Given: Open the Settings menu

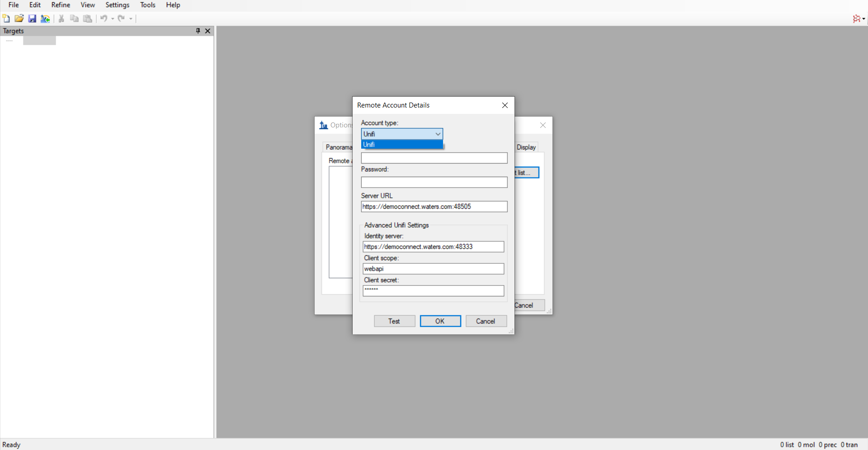Looking at the screenshot, I should (117, 5).
